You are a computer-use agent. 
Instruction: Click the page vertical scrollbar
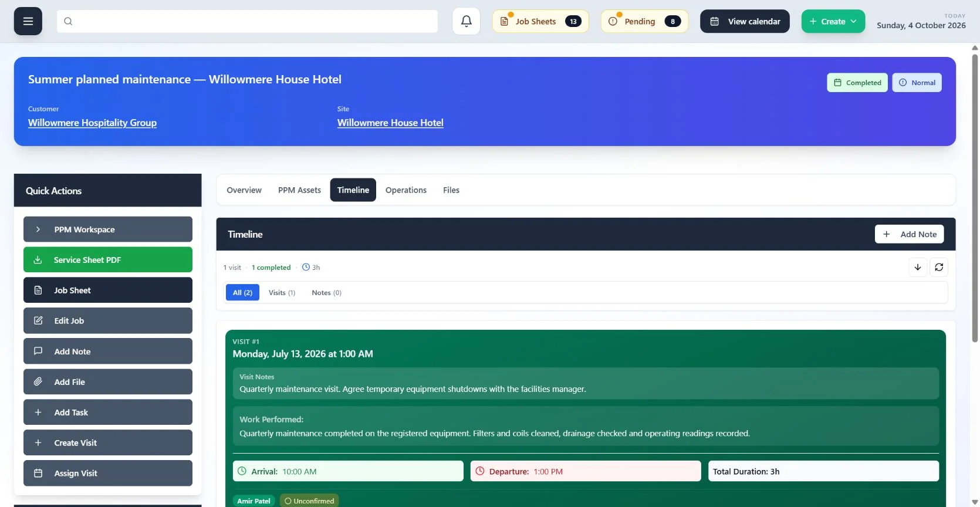tap(975, 198)
